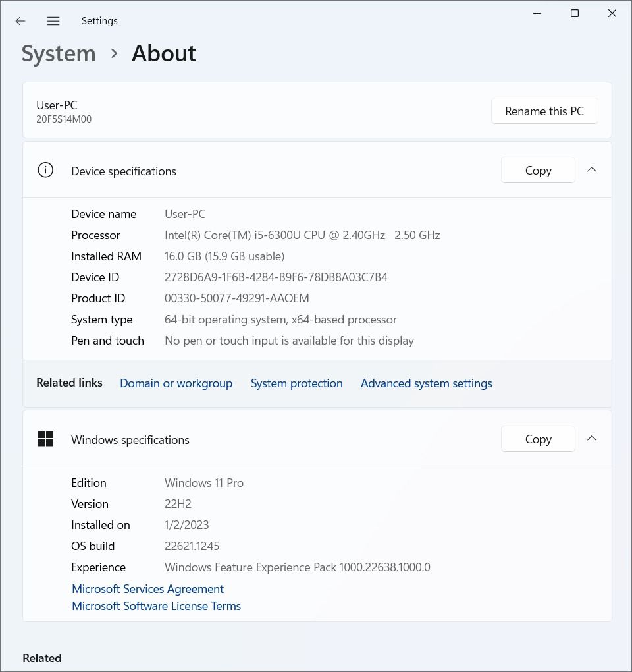The width and height of the screenshot is (632, 672).
Task: Click the Version value 22H2
Action: click(x=178, y=504)
